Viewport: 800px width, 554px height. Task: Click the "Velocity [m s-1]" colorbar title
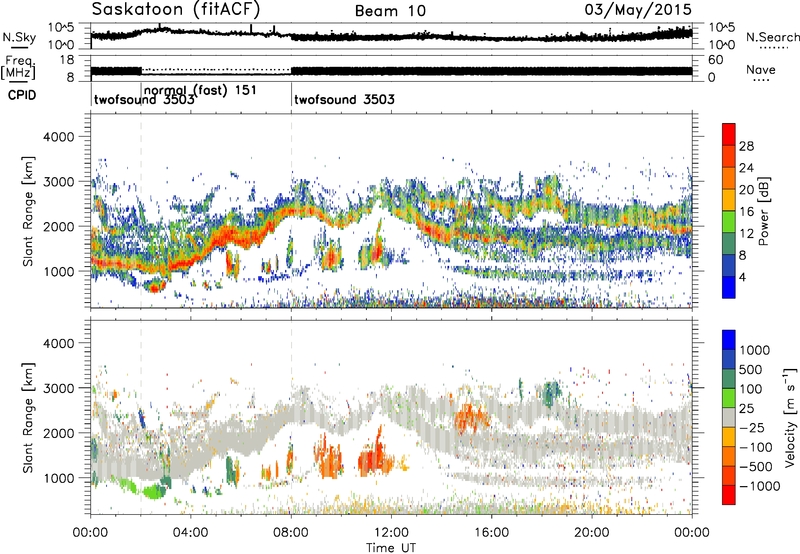tap(790, 417)
